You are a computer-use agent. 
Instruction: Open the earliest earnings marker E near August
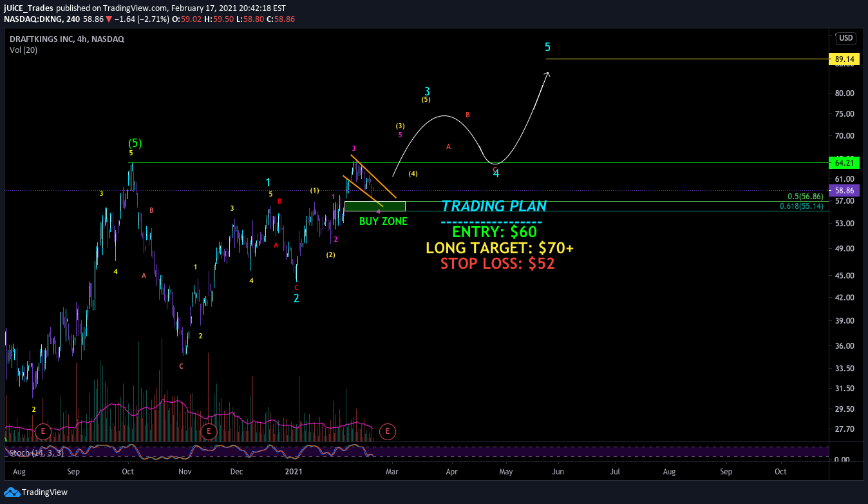[43, 431]
